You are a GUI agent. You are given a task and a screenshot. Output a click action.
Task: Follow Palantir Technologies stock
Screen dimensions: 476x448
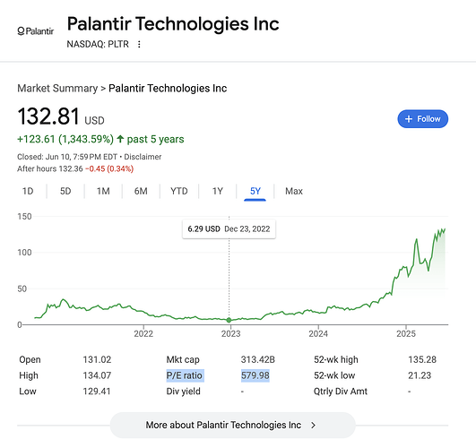[423, 119]
